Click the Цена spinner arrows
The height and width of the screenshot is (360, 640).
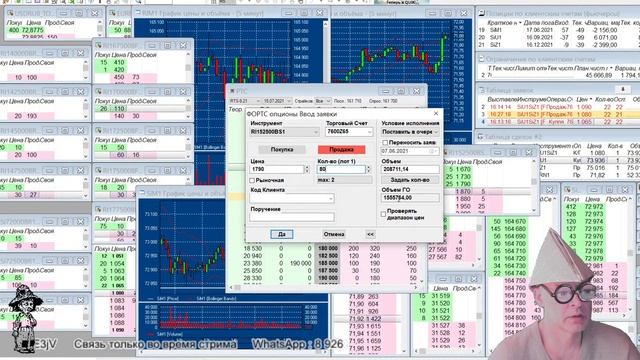(x=307, y=169)
